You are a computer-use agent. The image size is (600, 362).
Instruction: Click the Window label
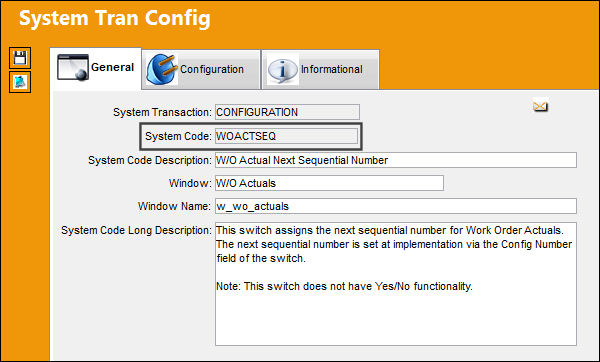click(x=190, y=183)
